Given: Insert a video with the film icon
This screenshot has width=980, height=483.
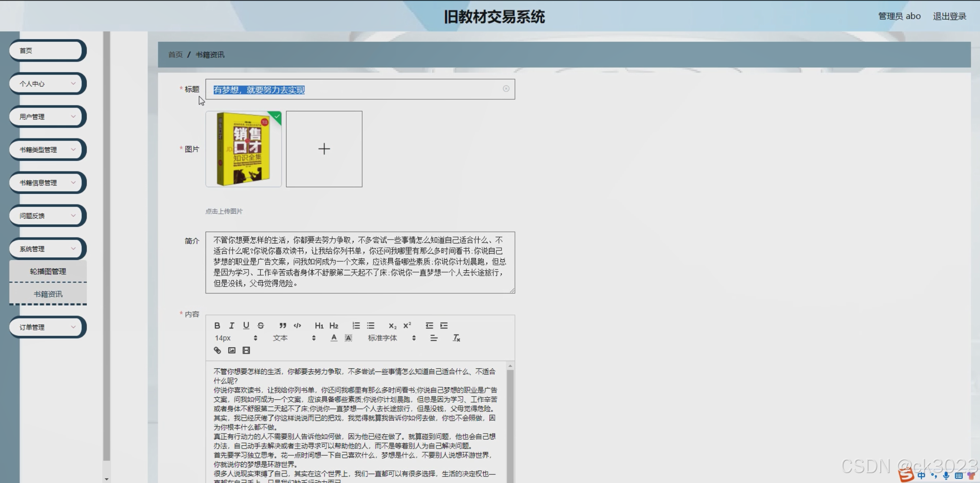Looking at the screenshot, I should 246,350.
